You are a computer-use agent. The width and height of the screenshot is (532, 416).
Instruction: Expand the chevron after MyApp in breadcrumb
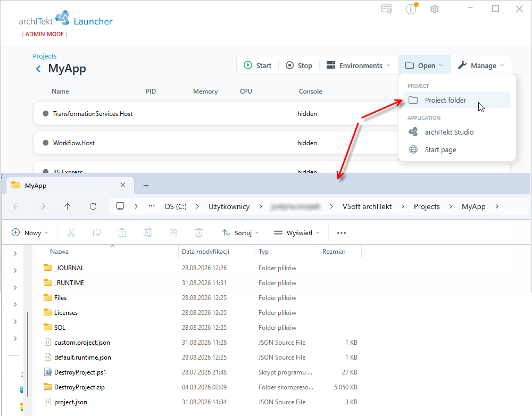[x=497, y=206]
